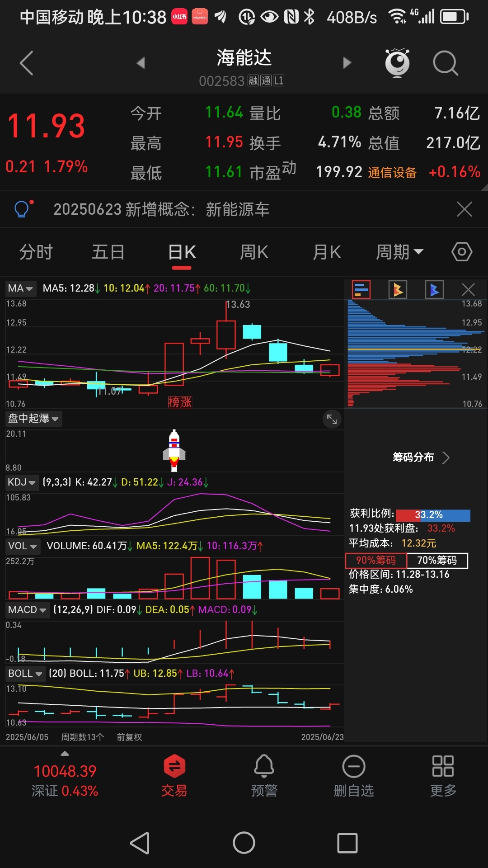Open the 更多 grid menu
Screen dimensions: 488x868
click(443, 776)
